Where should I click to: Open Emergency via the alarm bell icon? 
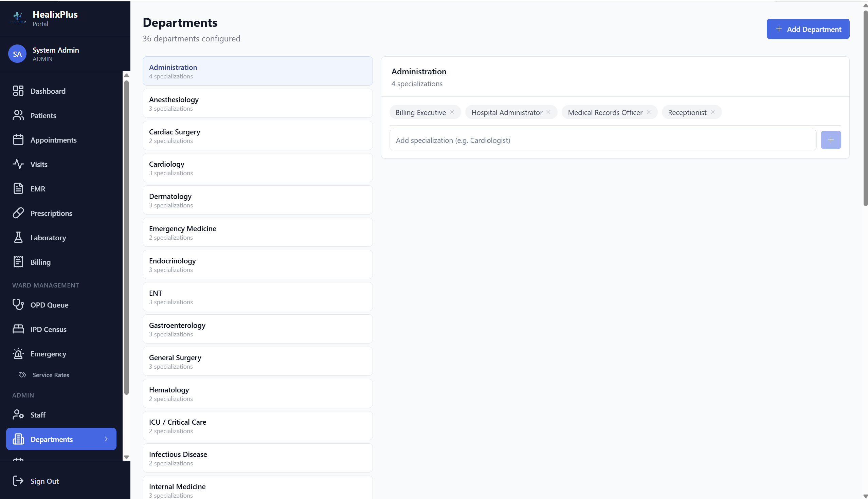pyautogui.click(x=18, y=354)
